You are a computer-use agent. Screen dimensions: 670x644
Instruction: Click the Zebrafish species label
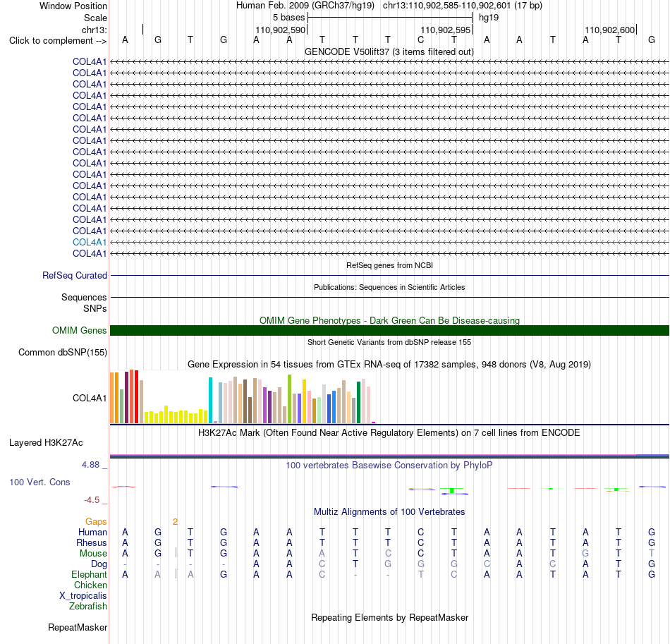pos(88,607)
